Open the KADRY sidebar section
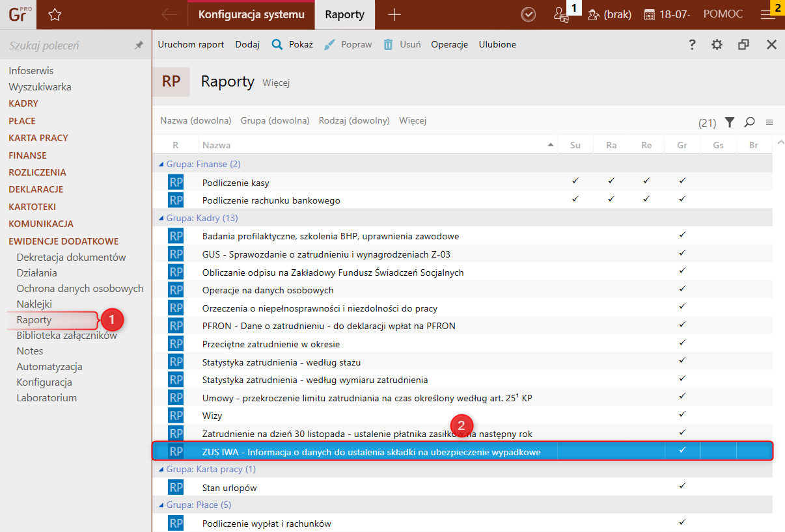The image size is (785, 532). [23, 103]
